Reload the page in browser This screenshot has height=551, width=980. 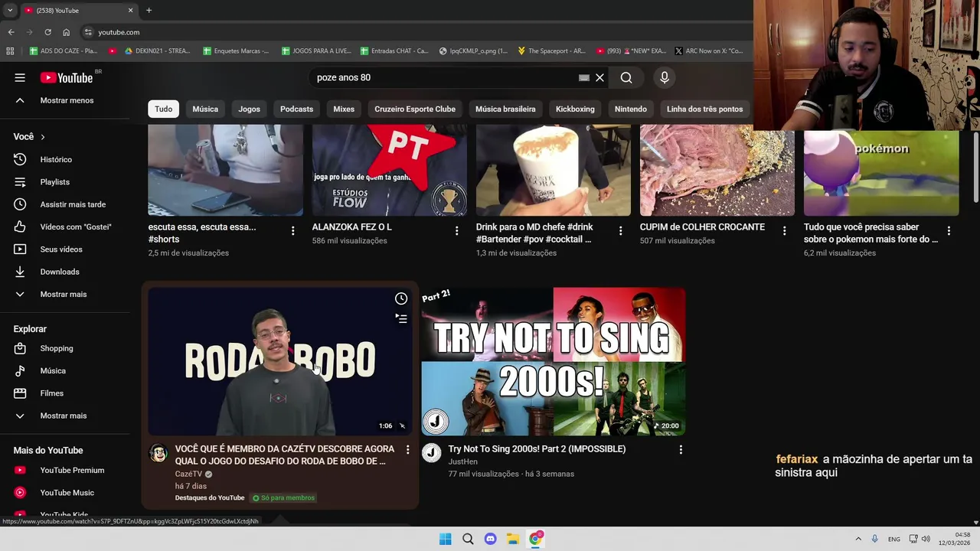pyautogui.click(x=47, y=32)
